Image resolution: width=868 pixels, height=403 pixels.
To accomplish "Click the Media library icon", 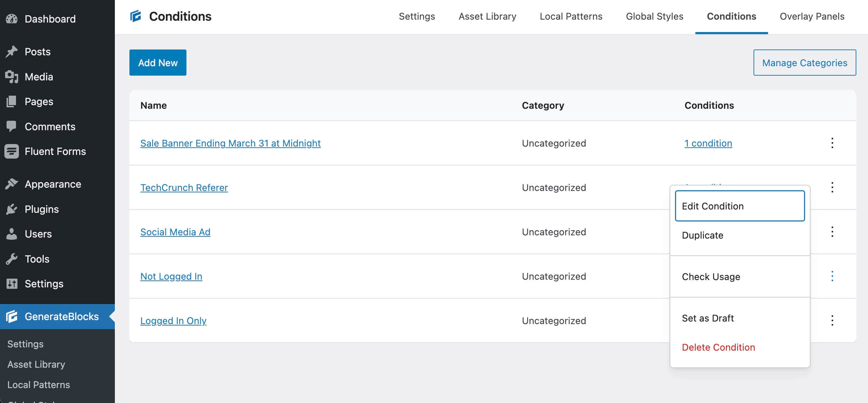I will tap(12, 77).
